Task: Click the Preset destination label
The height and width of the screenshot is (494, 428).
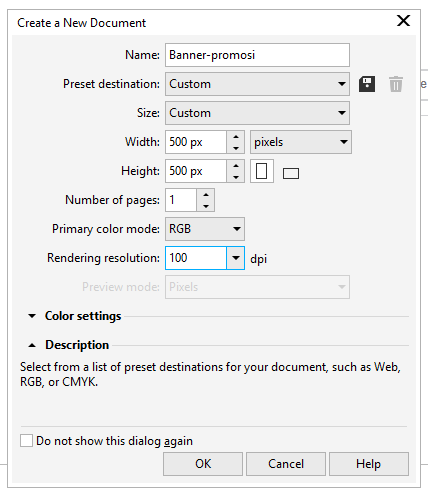Action: point(111,84)
